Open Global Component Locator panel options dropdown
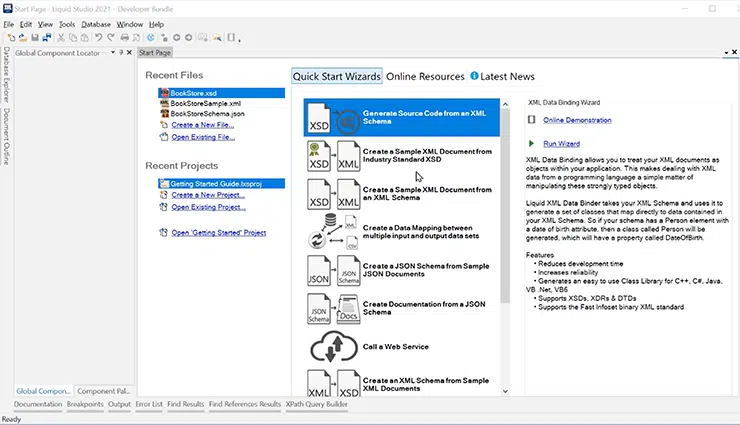The image size is (740, 425). click(113, 53)
